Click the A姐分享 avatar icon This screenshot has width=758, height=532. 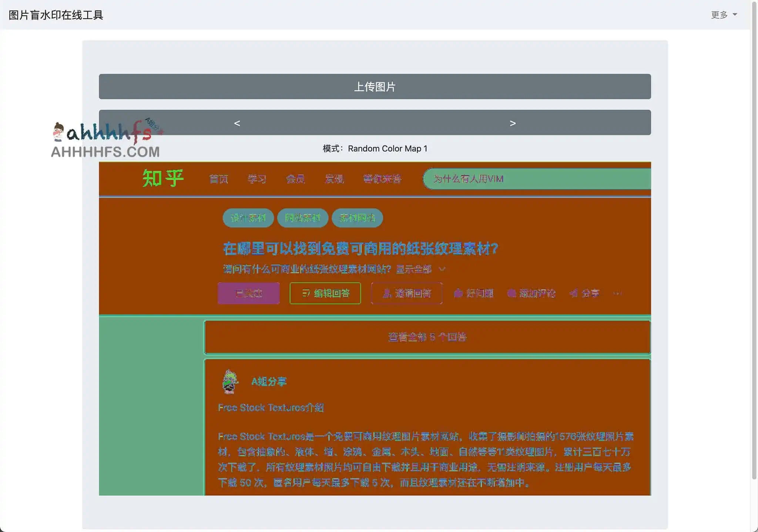click(x=230, y=381)
